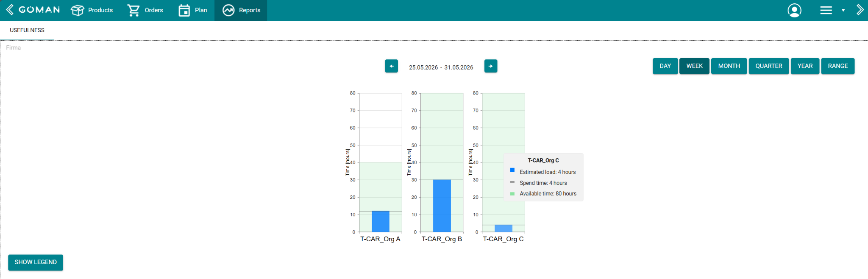Image resolution: width=868 pixels, height=279 pixels.
Task: Click tooltip text 'Available time: 80 hours'
Action: [548, 194]
